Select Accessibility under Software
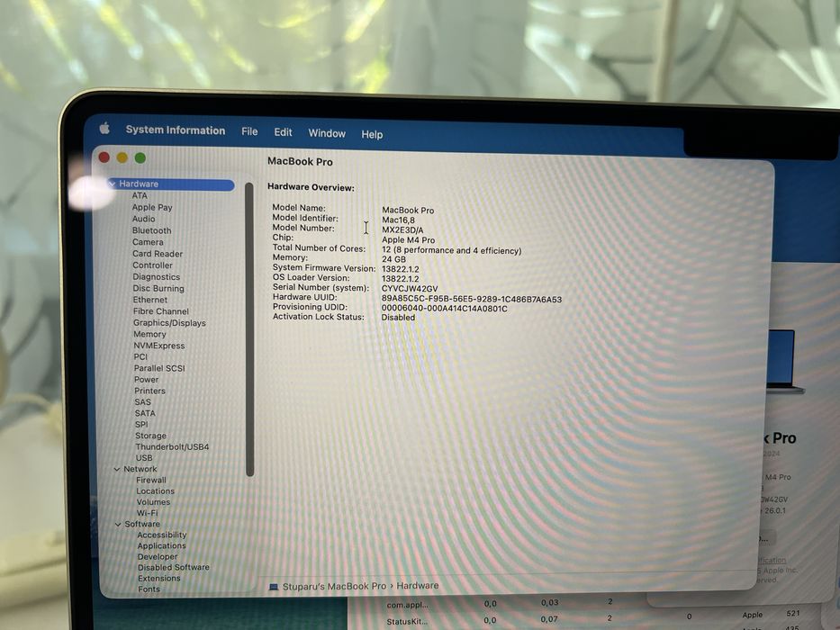The width and height of the screenshot is (840, 630). (162, 535)
